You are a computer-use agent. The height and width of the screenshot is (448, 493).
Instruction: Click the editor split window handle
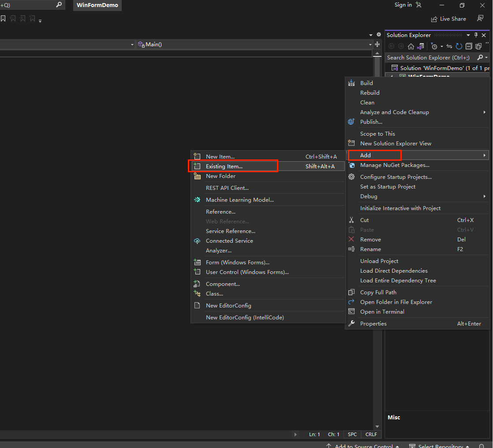tap(377, 44)
